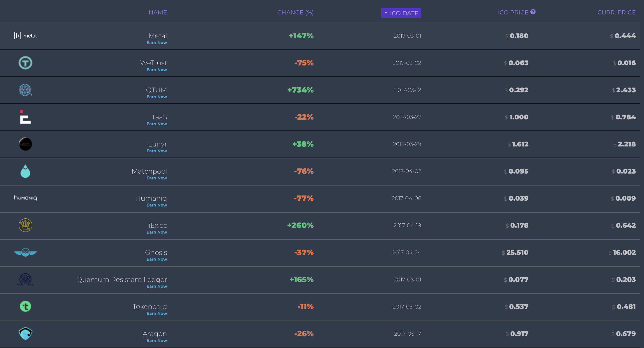Select the QTUM logo icon

point(25,90)
